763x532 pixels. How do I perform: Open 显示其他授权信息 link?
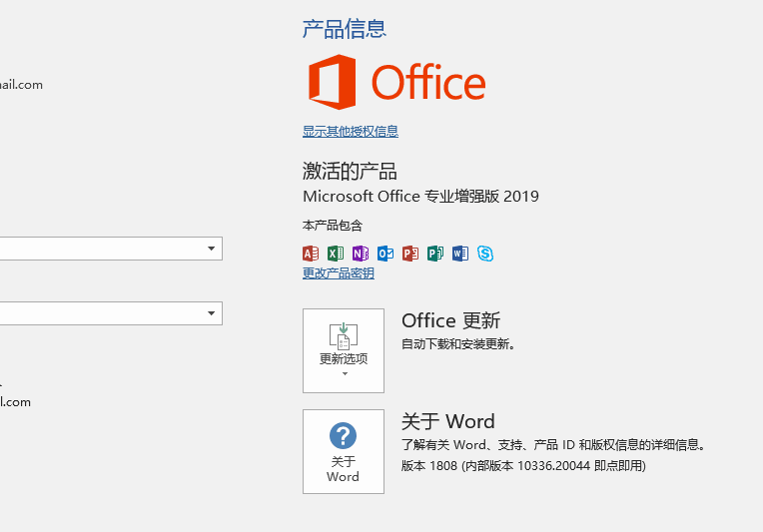click(351, 132)
